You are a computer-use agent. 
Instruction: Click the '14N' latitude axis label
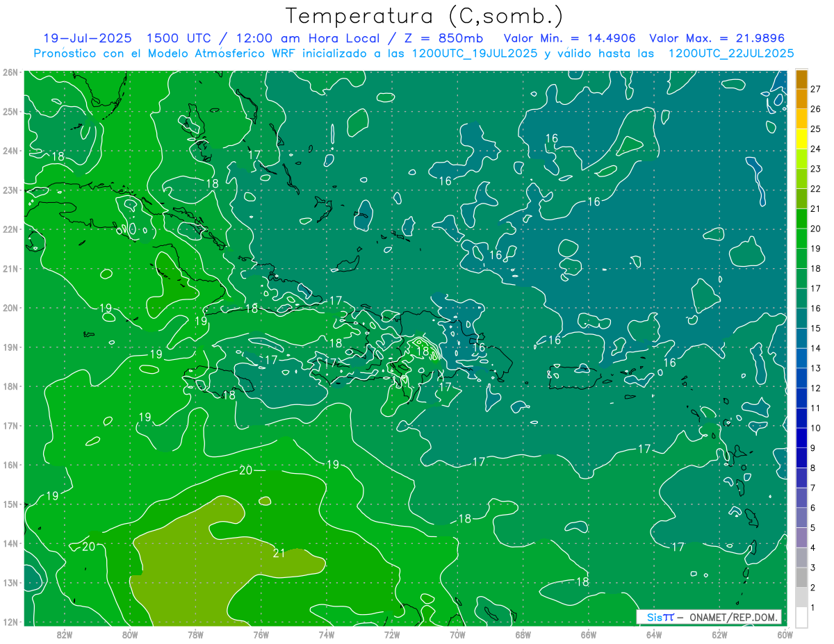coord(10,543)
